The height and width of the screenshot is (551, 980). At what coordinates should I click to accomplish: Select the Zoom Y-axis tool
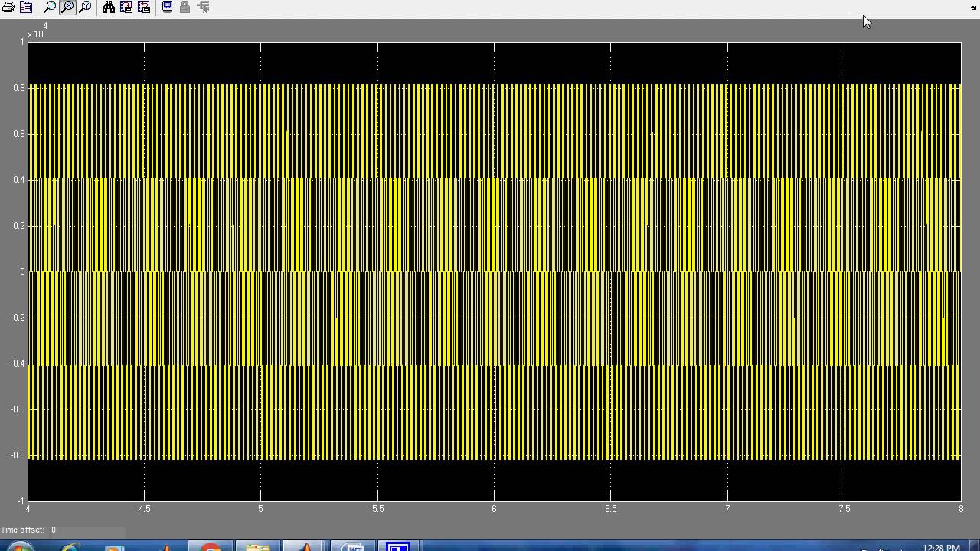pos(85,7)
